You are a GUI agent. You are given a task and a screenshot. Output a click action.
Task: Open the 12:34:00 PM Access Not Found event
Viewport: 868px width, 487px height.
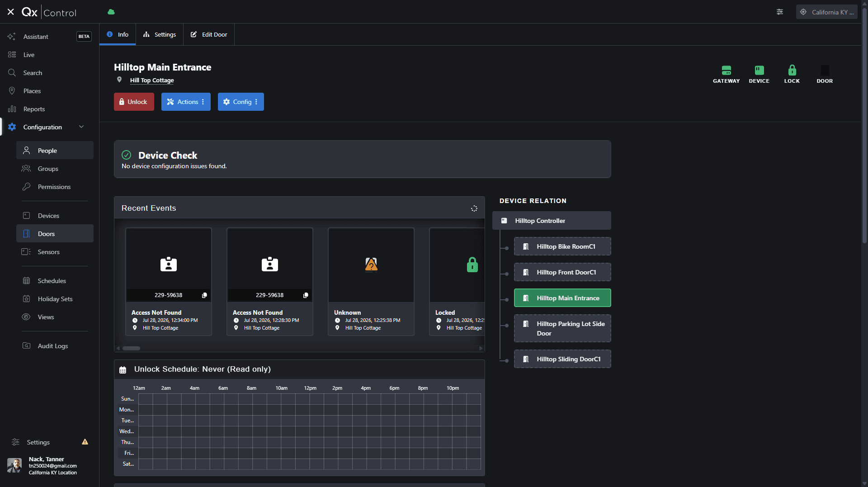(x=169, y=282)
